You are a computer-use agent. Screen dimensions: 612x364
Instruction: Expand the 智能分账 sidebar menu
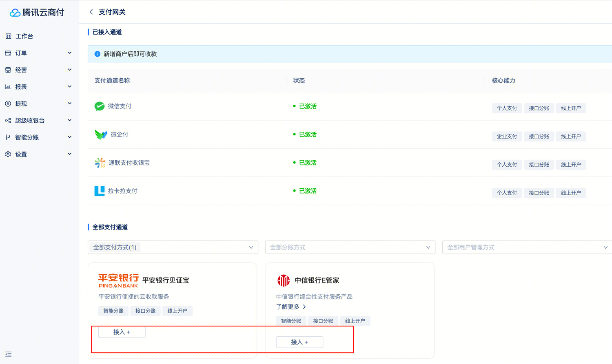[39, 137]
